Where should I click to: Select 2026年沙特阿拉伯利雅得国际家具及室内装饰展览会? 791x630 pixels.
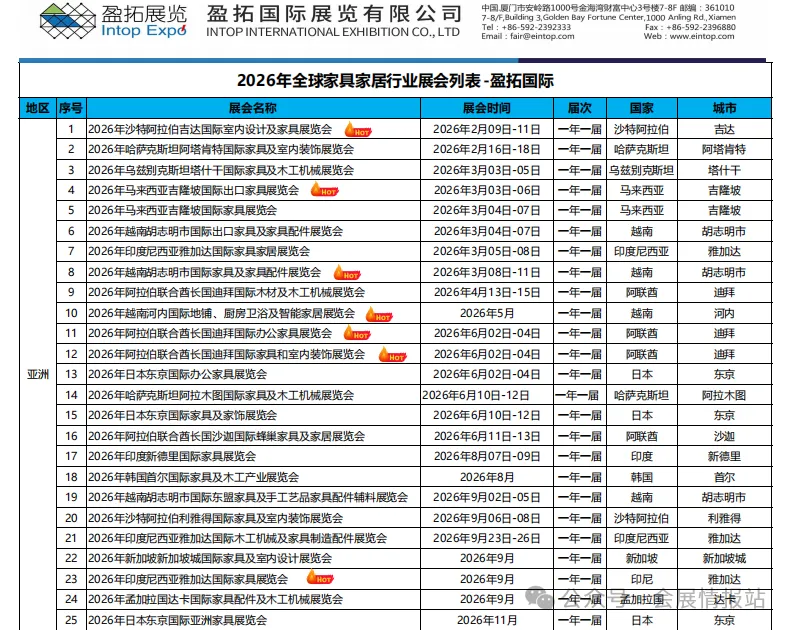[x=215, y=518]
